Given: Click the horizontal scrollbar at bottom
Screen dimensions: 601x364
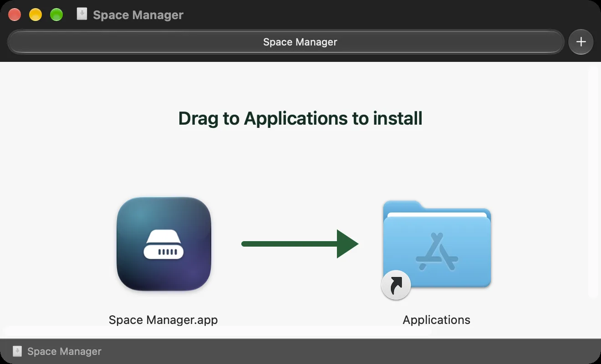Looking at the screenshot, I should tap(218, 331).
